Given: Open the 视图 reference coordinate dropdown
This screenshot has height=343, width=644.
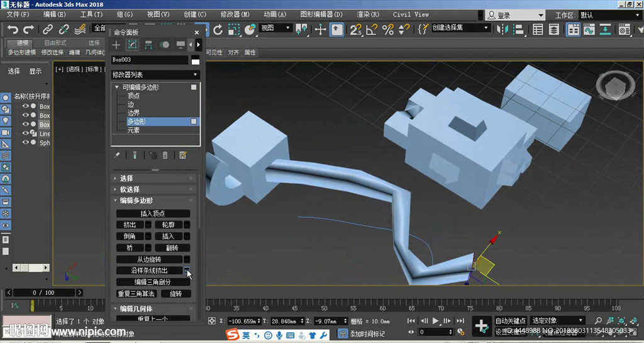Looking at the screenshot, I should [x=276, y=28].
